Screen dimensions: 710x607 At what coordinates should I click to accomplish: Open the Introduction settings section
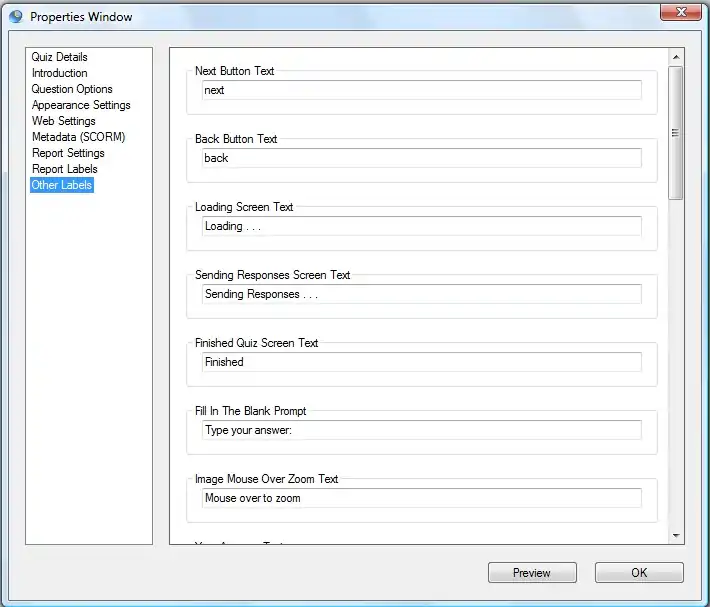[x=59, y=73]
